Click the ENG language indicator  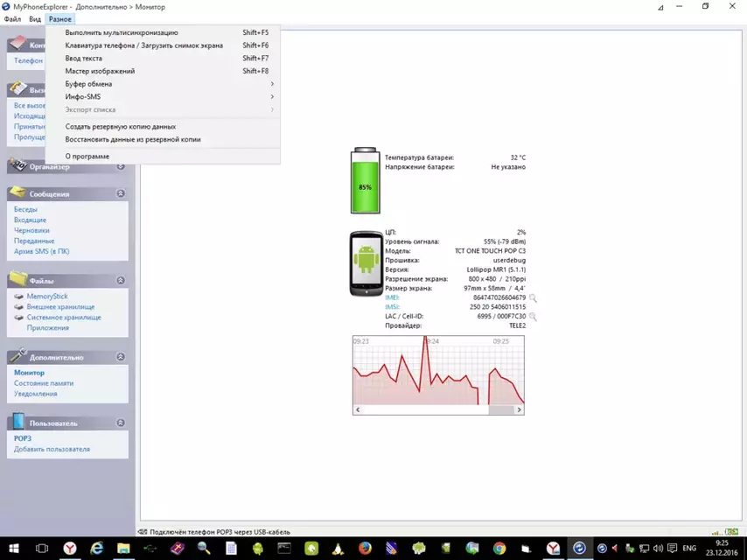[x=689, y=549]
